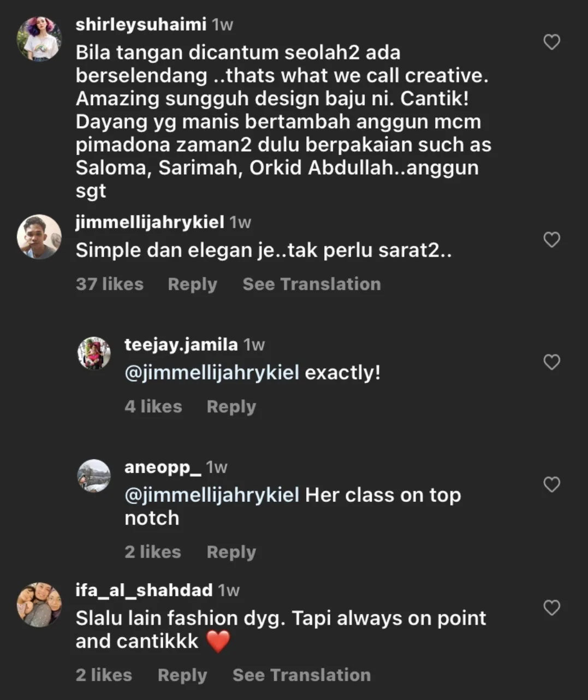Image resolution: width=588 pixels, height=700 pixels.
Task: See translation of ifa_al_shahdad's comment
Action: pos(301,675)
